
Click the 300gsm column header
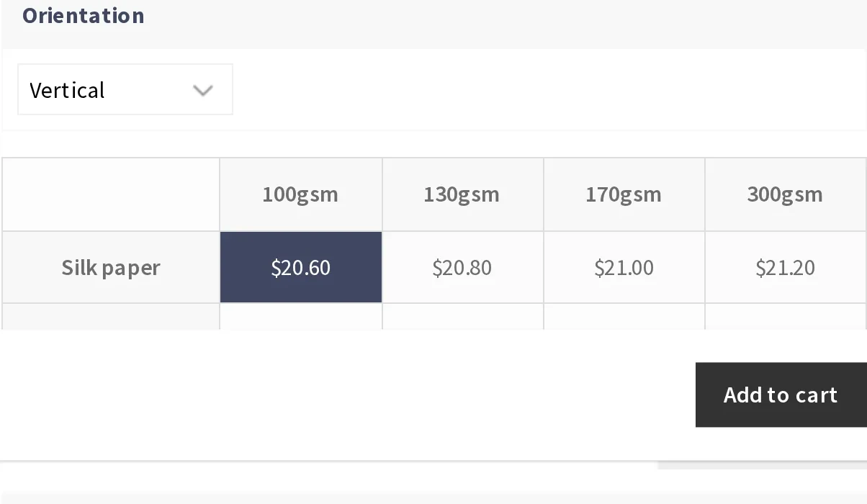click(x=785, y=194)
